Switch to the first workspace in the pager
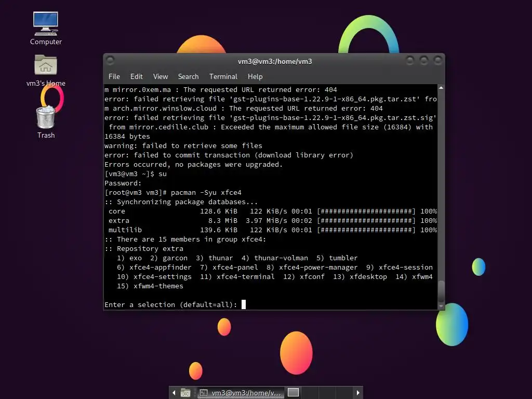This screenshot has width=532, height=399. click(293, 393)
